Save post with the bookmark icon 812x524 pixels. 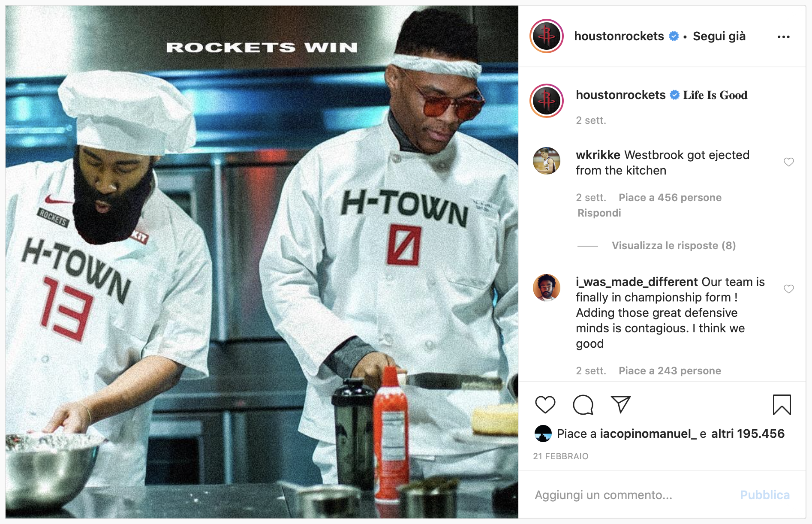[x=782, y=405]
